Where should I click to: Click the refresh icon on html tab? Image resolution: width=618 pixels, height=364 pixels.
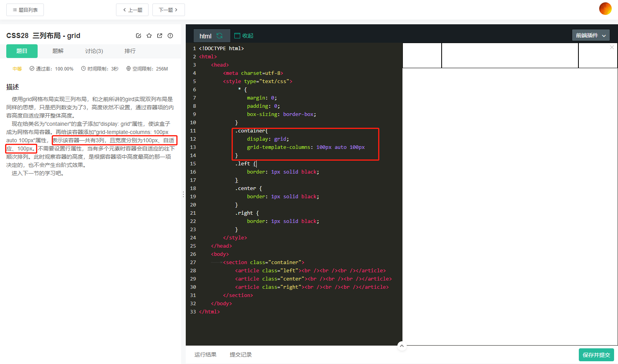(x=219, y=36)
